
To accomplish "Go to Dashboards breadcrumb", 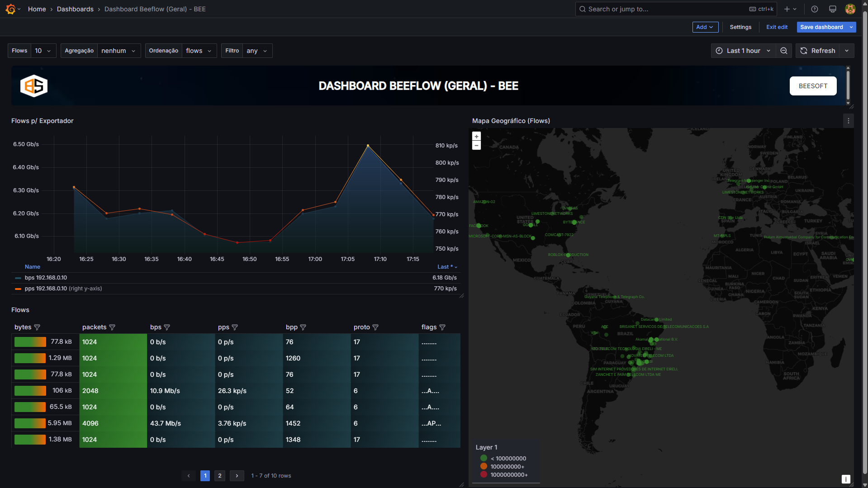I will (75, 9).
